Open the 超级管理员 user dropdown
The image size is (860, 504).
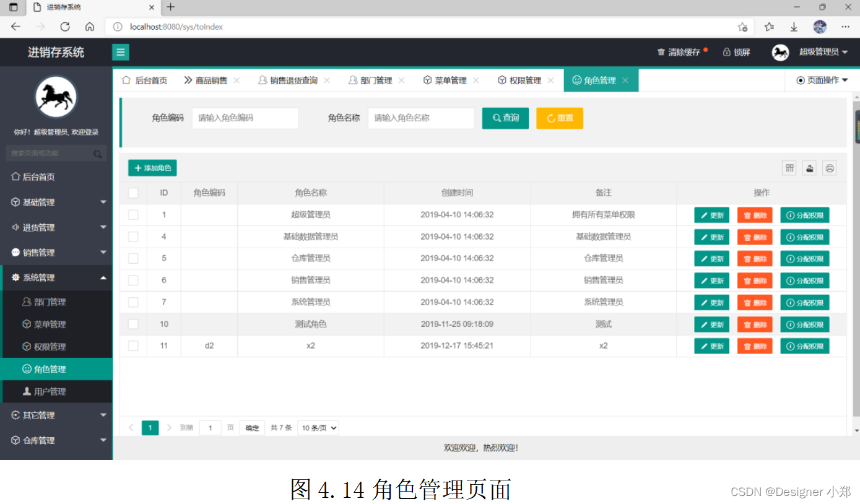tap(823, 52)
